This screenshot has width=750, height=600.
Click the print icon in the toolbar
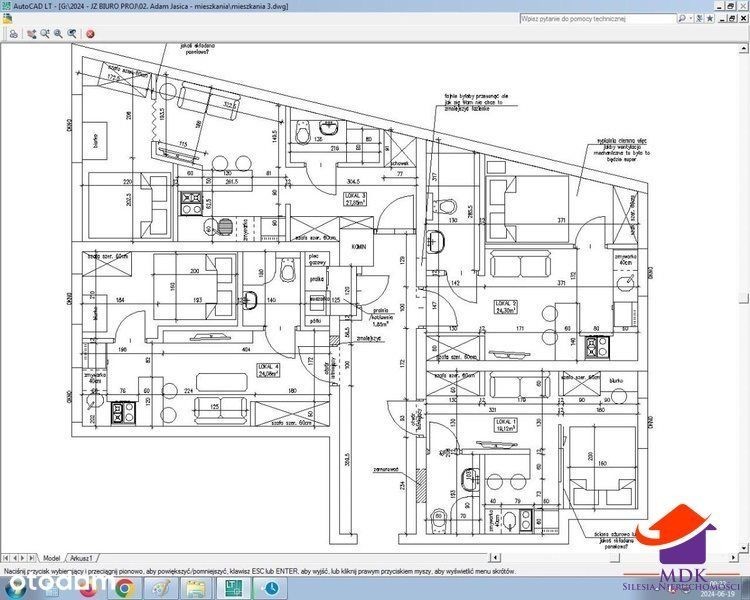(x=12, y=33)
